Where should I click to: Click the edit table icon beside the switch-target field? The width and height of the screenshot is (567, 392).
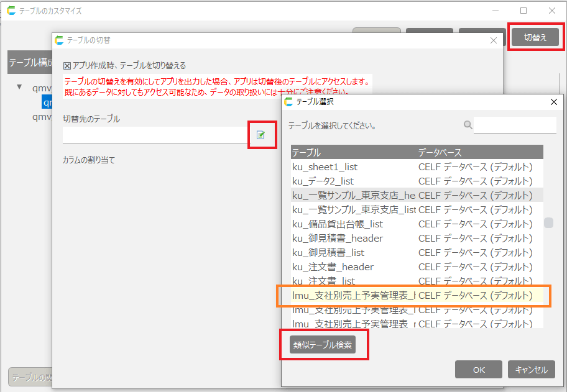261,135
